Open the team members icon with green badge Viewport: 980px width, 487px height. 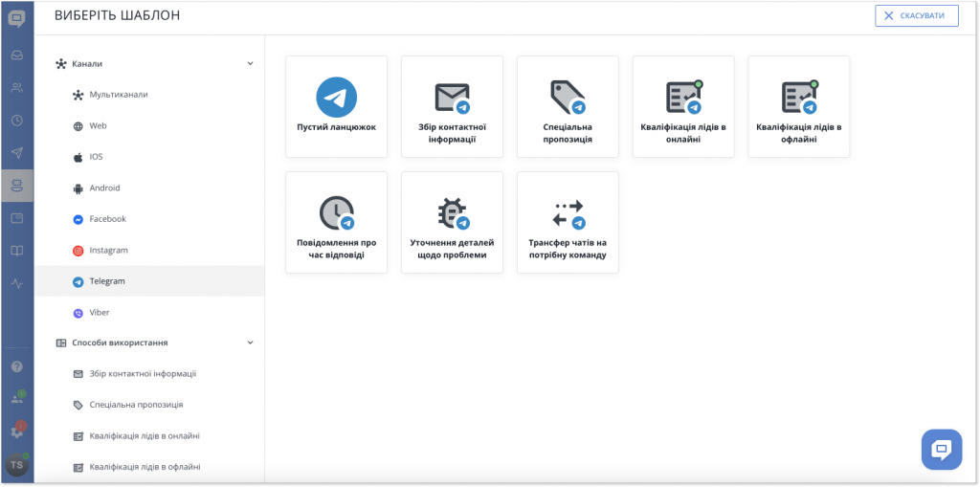[x=17, y=398]
